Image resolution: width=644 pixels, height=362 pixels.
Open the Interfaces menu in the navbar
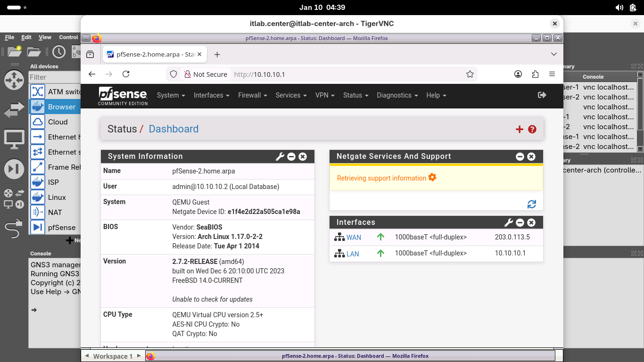pyautogui.click(x=211, y=95)
